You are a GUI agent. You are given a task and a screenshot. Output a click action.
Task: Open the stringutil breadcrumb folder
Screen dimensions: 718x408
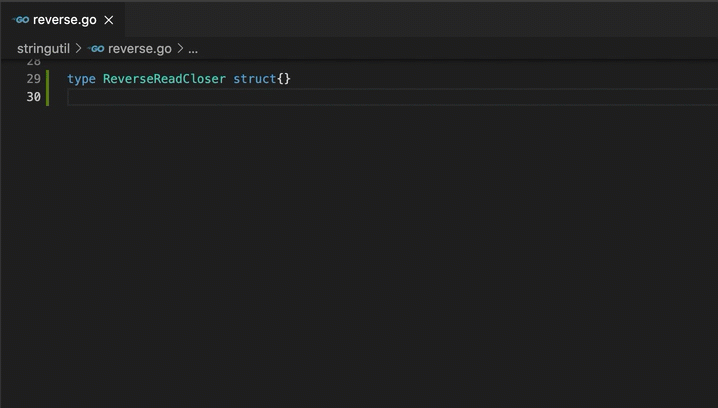coord(43,48)
